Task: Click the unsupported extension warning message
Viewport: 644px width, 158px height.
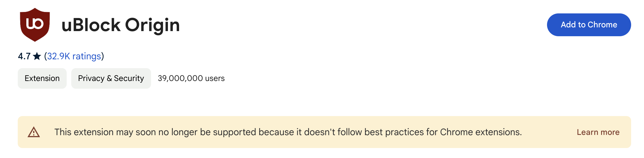Action: pyautogui.click(x=288, y=132)
